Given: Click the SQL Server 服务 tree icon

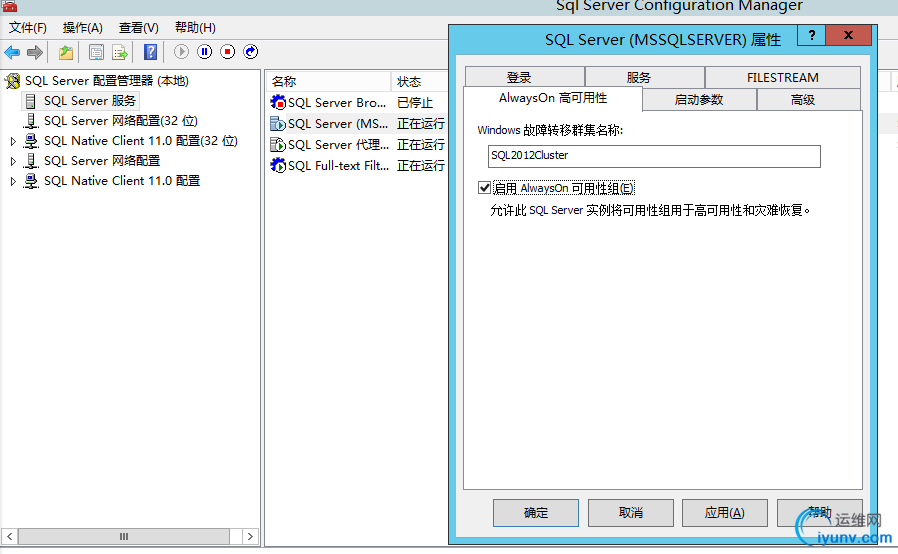Looking at the screenshot, I should (x=31, y=101).
